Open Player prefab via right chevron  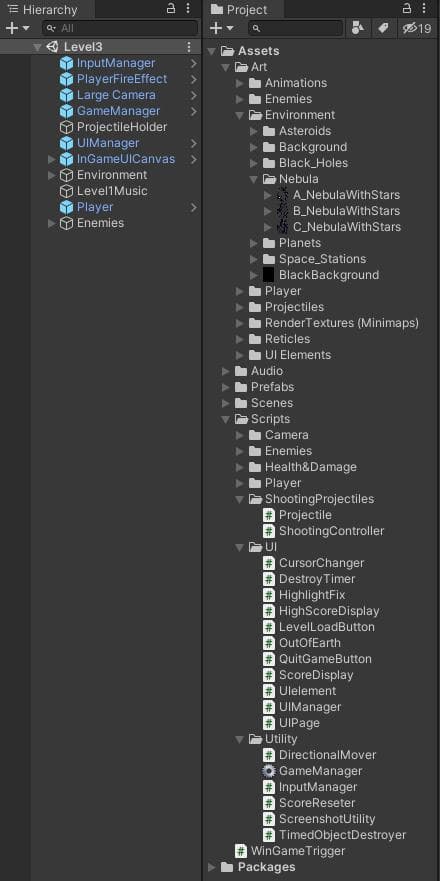click(x=193, y=207)
